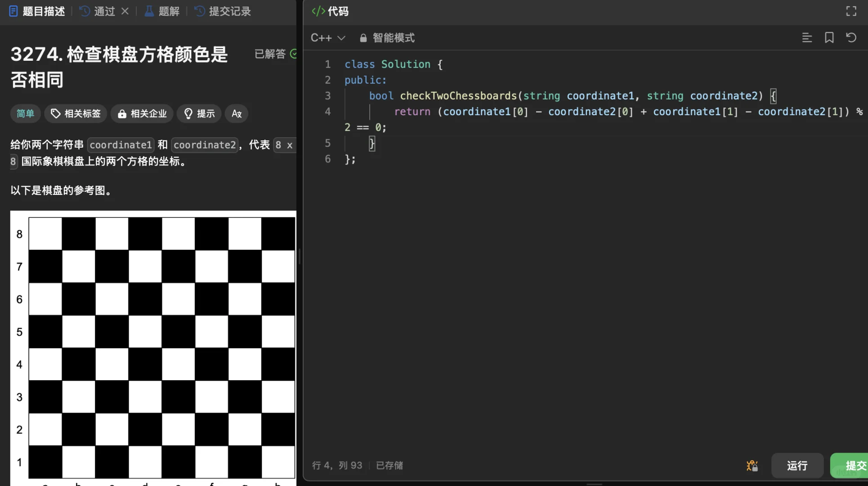This screenshot has width=868, height=486.
Task: Click the 运行 run button
Action: (x=797, y=466)
